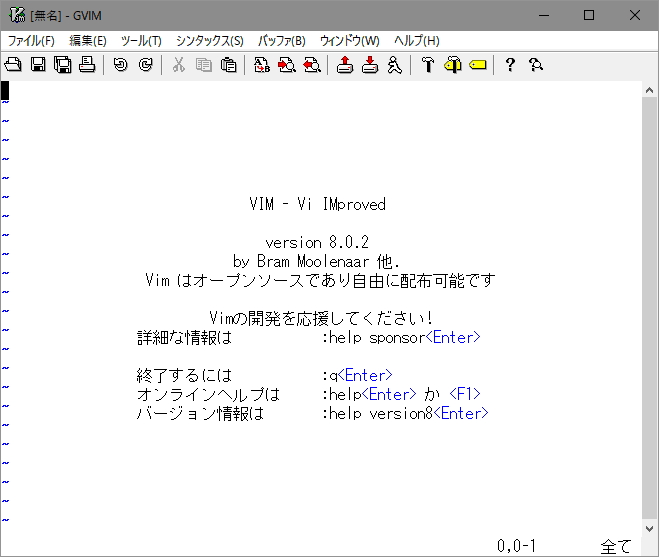Click the '詳細な情報は' label
This screenshot has width=659, height=557.
[x=184, y=338]
